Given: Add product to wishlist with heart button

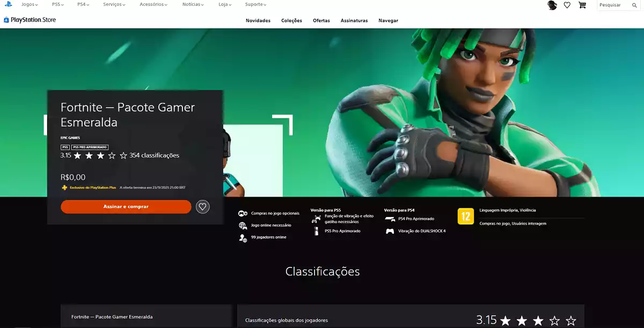Looking at the screenshot, I should click(202, 206).
